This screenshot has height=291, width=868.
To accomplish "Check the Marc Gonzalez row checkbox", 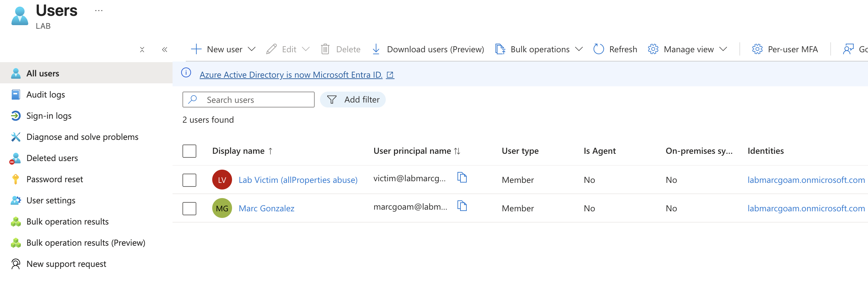I will click(189, 208).
